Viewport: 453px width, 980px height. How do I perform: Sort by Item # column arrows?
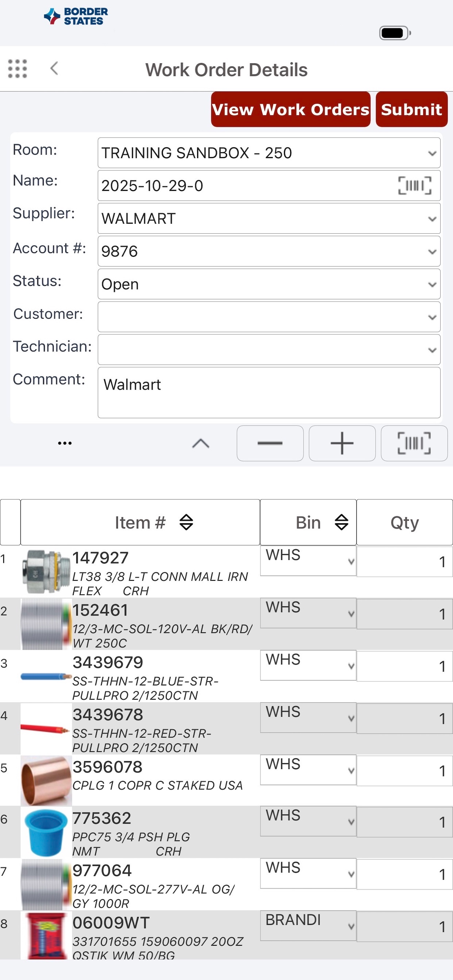[x=186, y=522]
